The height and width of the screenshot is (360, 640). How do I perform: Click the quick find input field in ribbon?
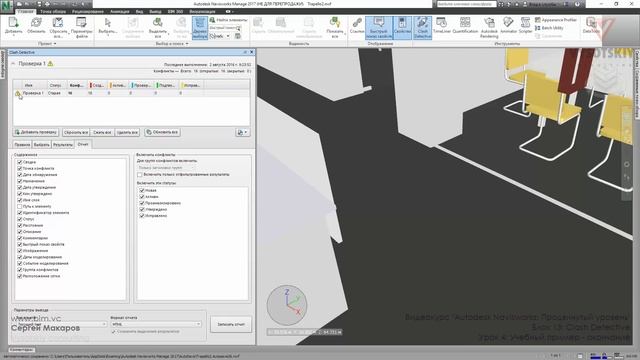[225, 28]
